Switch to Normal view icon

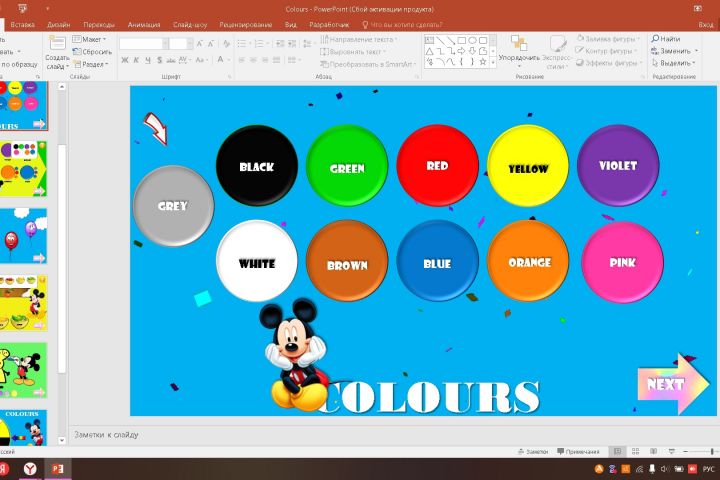[617, 452]
